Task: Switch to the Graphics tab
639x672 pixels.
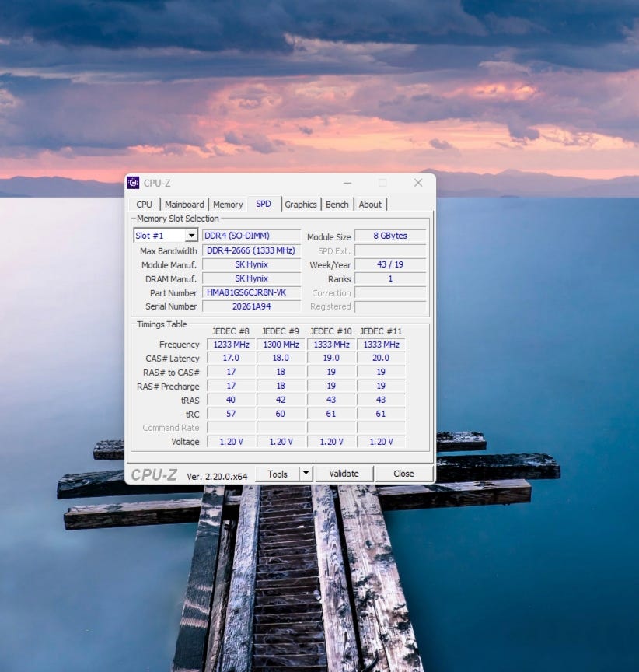Action: tap(301, 205)
